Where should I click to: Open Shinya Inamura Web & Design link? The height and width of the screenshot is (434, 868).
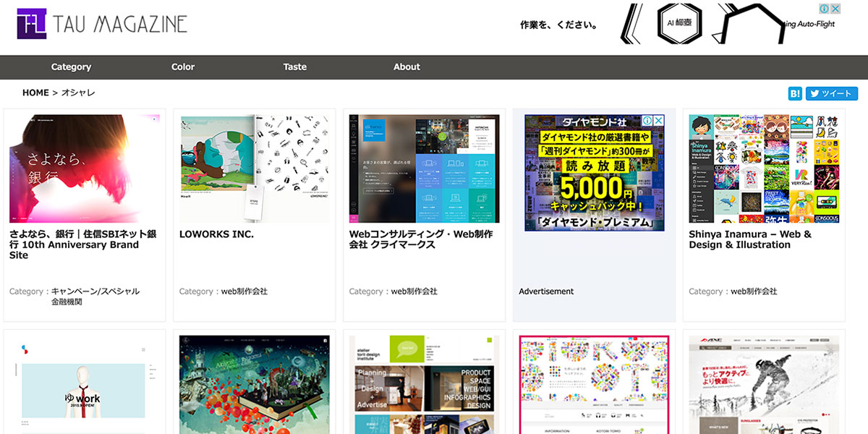click(x=750, y=239)
